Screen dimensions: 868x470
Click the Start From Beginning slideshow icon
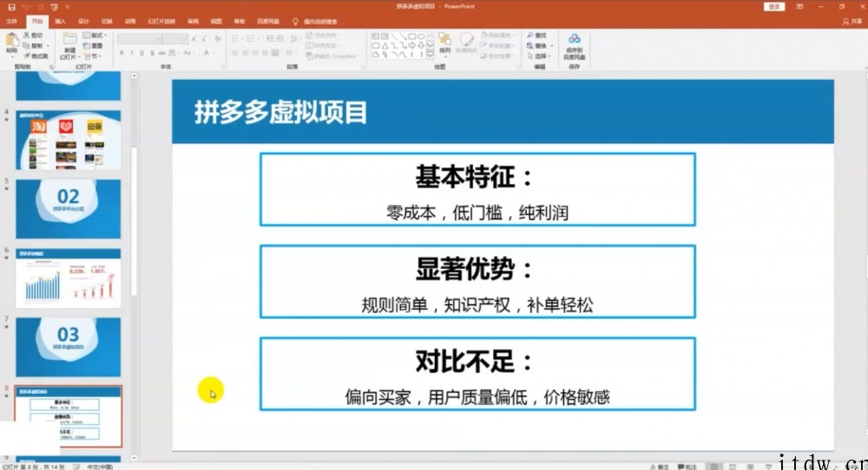click(54, 7)
